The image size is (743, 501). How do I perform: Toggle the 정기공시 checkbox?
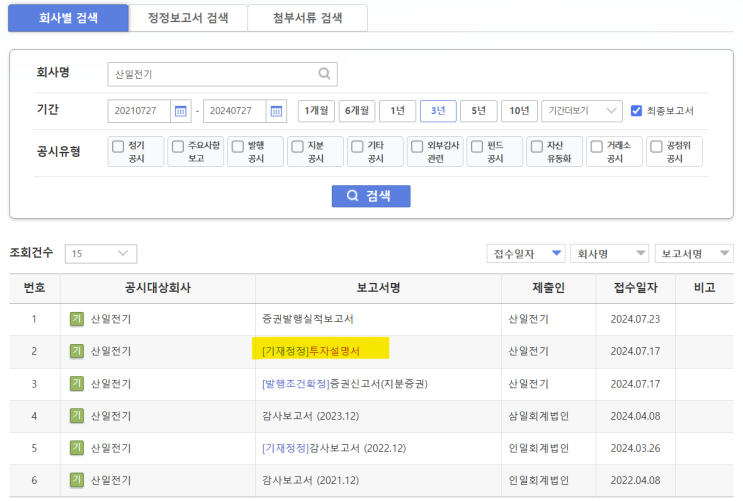click(x=118, y=146)
